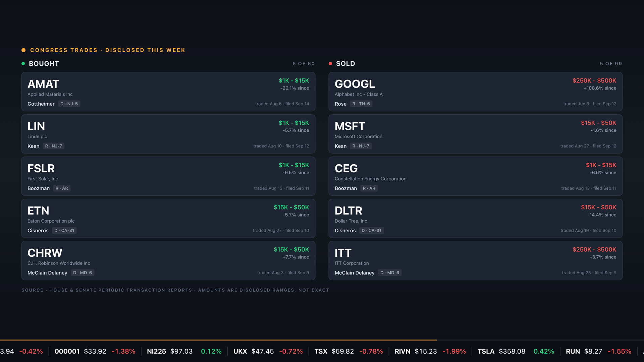Open the LIN Linde plc trade card
The image size is (644, 362).
(168, 134)
